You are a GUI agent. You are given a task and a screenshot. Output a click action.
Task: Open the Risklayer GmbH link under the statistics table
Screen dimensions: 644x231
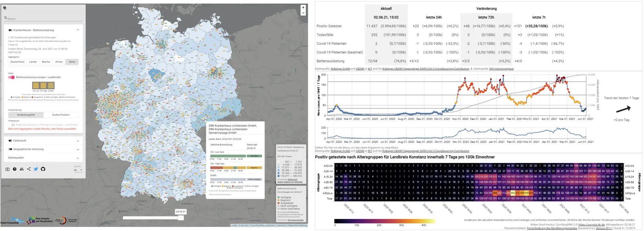(341, 69)
